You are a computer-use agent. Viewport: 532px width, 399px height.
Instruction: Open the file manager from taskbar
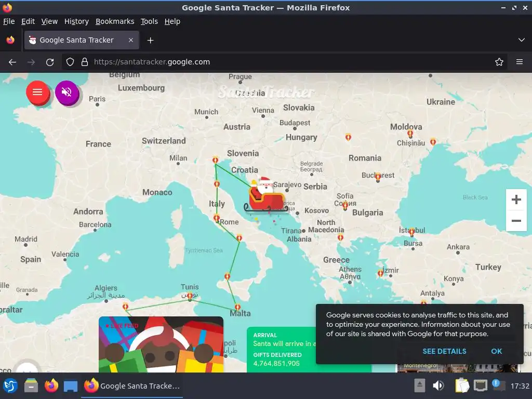pos(31,386)
